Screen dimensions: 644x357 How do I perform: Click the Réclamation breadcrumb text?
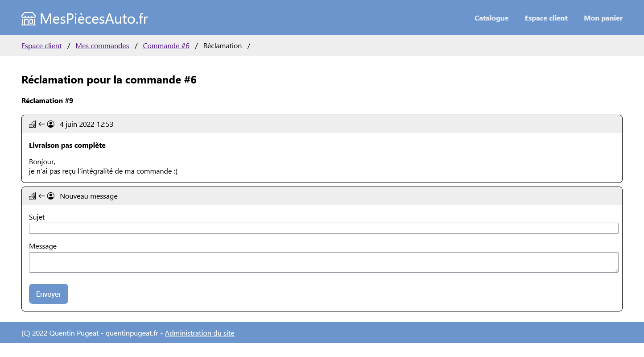point(223,46)
